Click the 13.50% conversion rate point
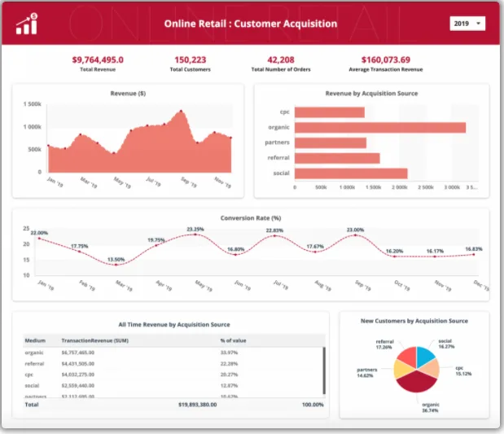 point(116,265)
